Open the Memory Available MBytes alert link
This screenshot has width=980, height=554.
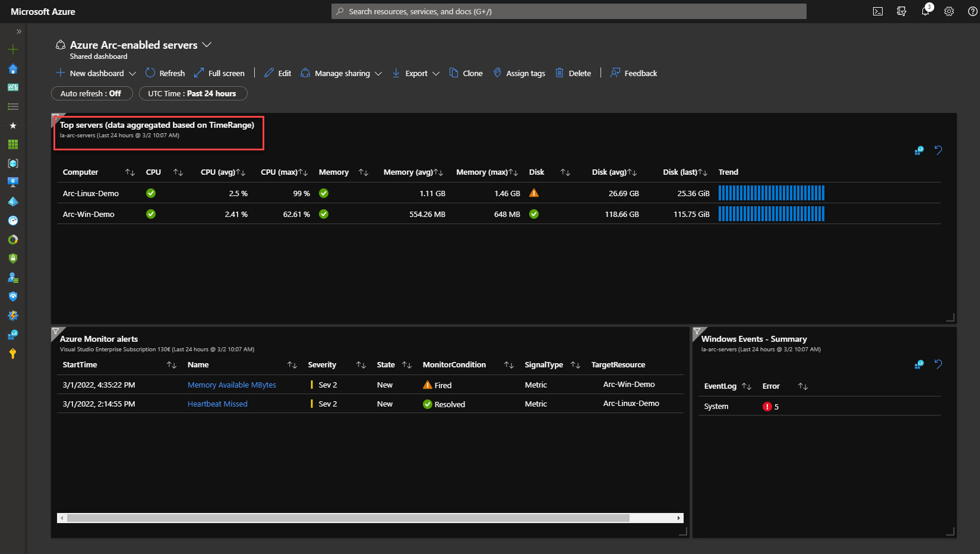(232, 385)
